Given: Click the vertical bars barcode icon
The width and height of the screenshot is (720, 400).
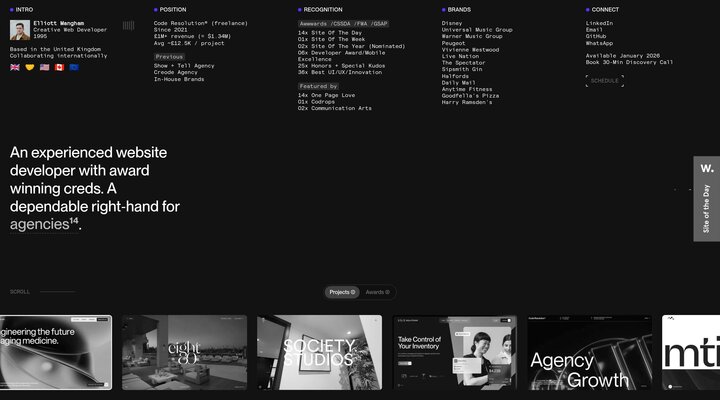Looking at the screenshot, I should pos(128,26).
